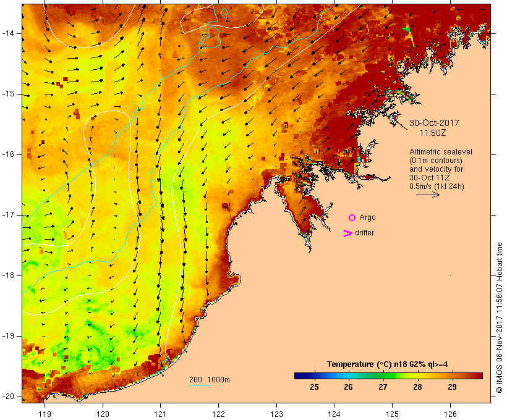This screenshot has width=507, height=420.
Task: Click the 'Altimetric sealevel' caption line
Action: (x=441, y=152)
